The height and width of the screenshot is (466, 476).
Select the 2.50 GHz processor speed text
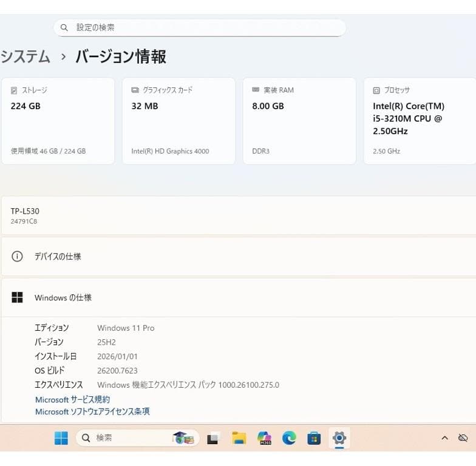[x=386, y=151]
